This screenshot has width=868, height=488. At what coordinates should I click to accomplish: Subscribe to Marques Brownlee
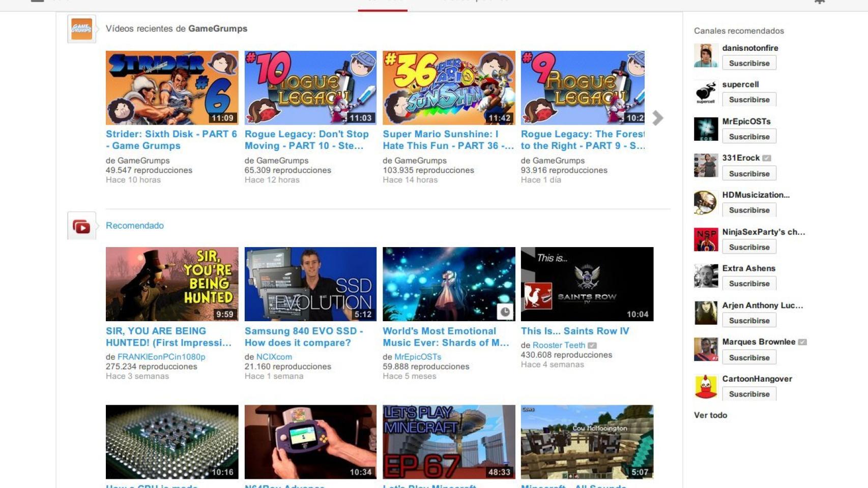tap(749, 357)
